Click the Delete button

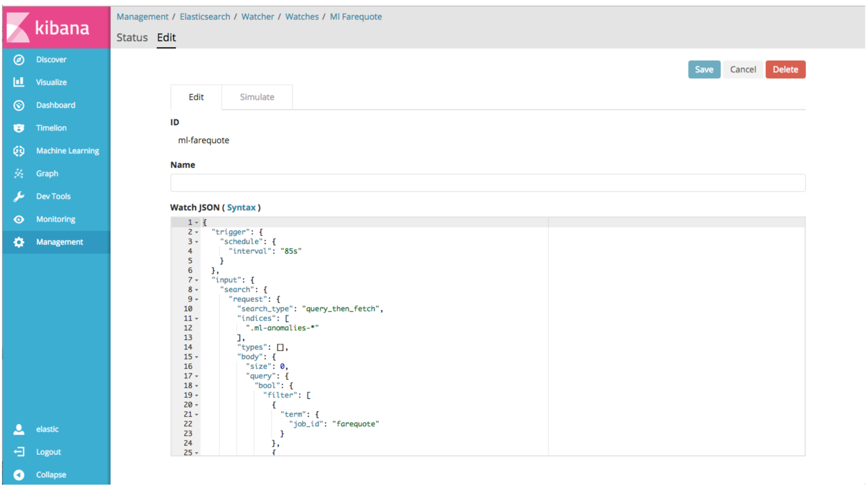coord(784,69)
